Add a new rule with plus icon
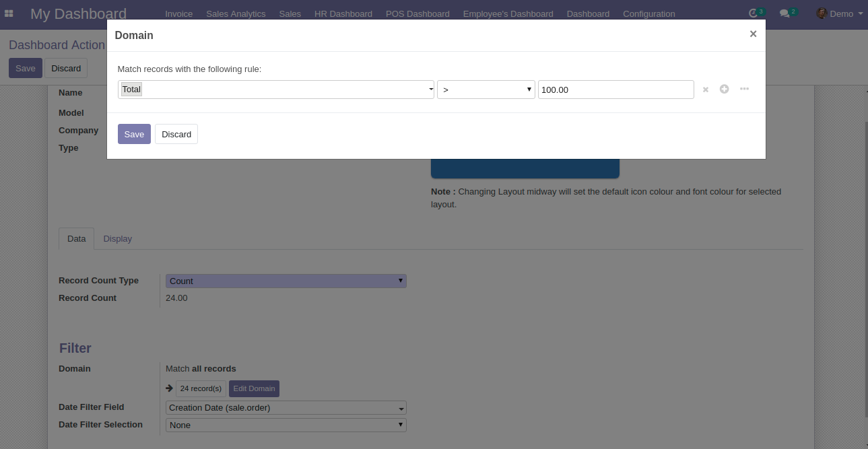 (725, 89)
